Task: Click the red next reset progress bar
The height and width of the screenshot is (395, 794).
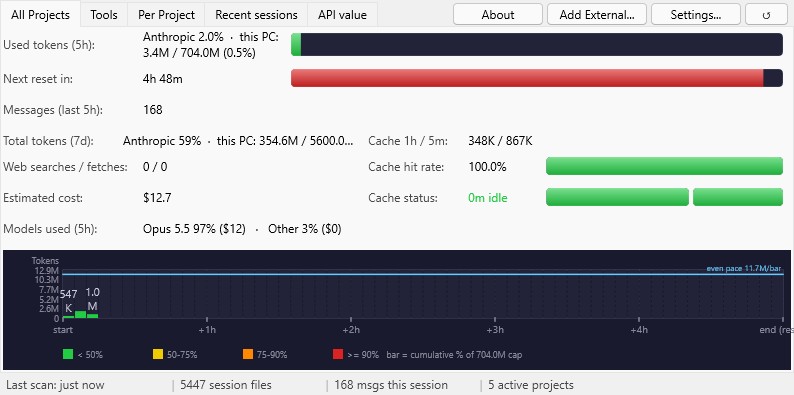Action: (x=537, y=78)
